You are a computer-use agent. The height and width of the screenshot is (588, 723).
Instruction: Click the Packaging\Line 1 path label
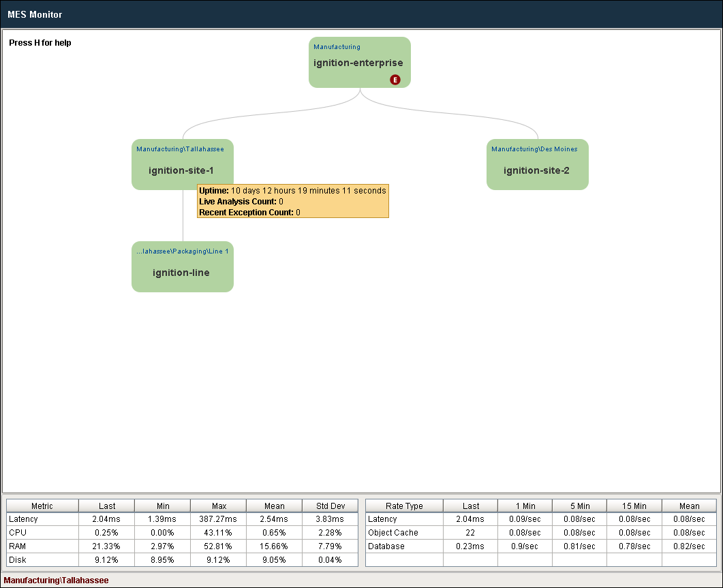(x=182, y=251)
